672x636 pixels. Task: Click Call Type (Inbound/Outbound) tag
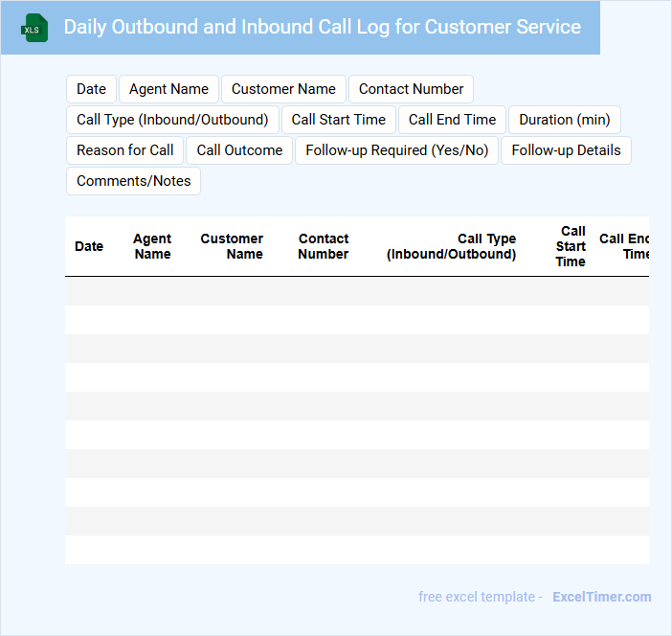pyautogui.click(x=172, y=120)
